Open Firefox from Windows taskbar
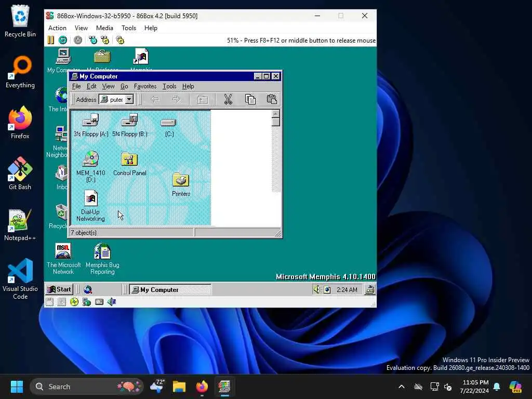The width and height of the screenshot is (532, 399). pyautogui.click(x=202, y=387)
